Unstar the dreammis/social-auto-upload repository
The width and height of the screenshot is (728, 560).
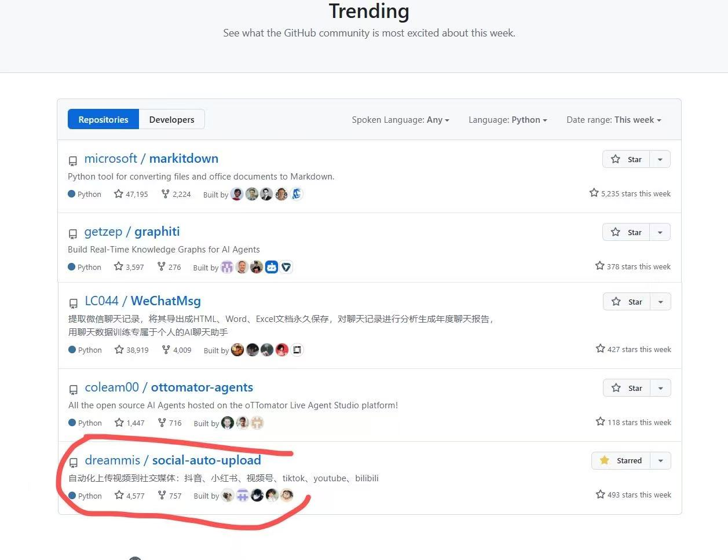click(x=621, y=460)
